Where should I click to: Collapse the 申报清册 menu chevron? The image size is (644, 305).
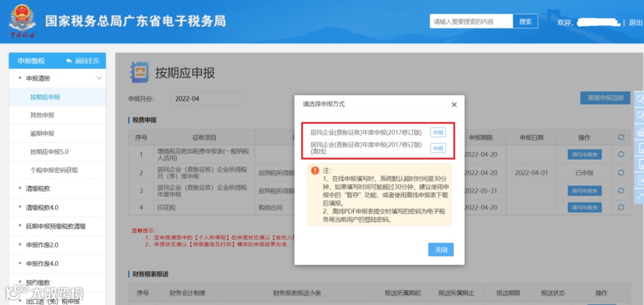click(x=99, y=78)
